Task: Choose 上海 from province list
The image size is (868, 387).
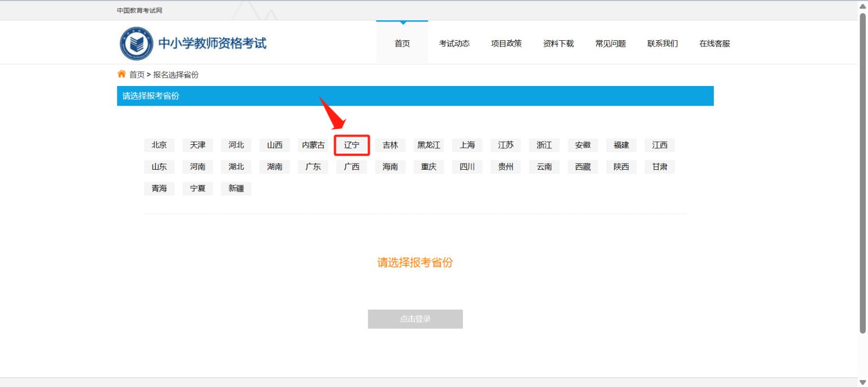Action: point(467,145)
